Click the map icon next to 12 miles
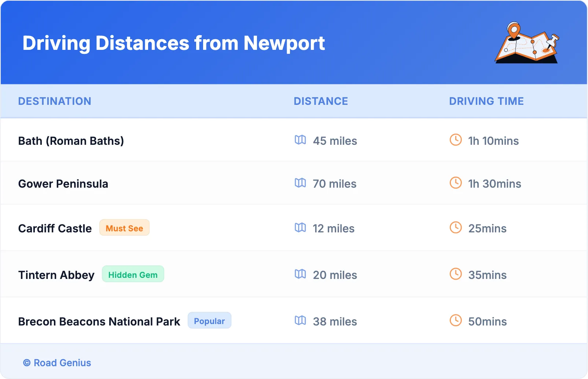588x379 pixels. [x=300, y=228]
